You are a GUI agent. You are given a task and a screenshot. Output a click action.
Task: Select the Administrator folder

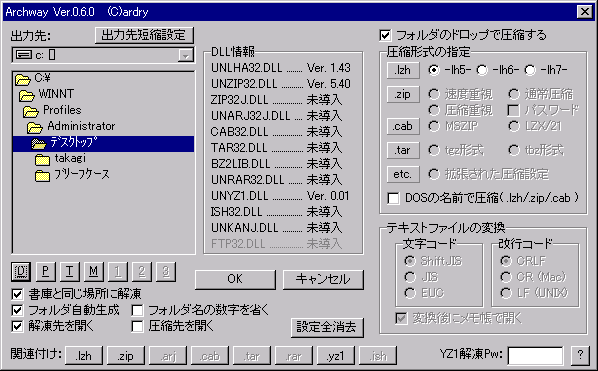(71, 126)
